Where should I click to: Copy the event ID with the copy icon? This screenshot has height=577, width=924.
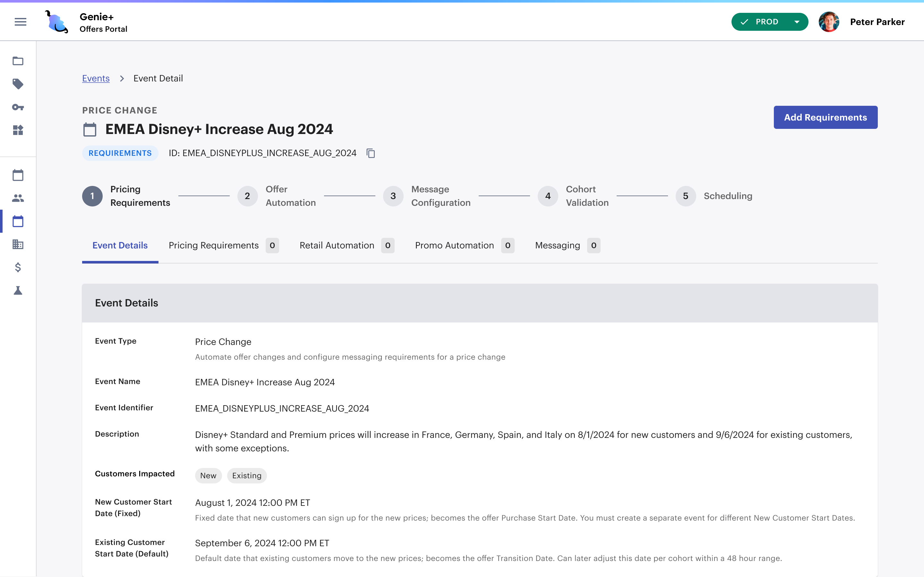point(370,153)
